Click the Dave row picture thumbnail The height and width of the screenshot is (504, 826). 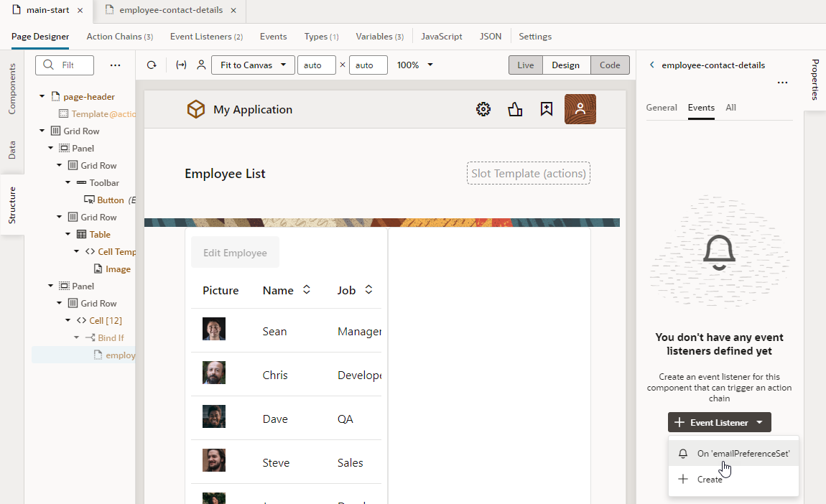point(214,416)
